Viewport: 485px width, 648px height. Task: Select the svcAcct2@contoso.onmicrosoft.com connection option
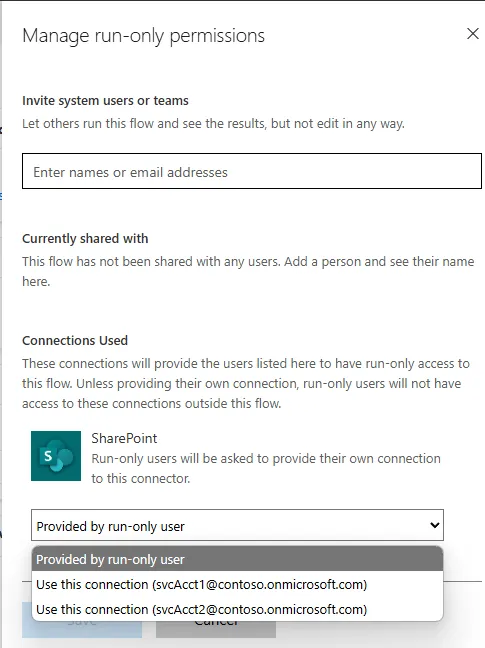[237, 609]
